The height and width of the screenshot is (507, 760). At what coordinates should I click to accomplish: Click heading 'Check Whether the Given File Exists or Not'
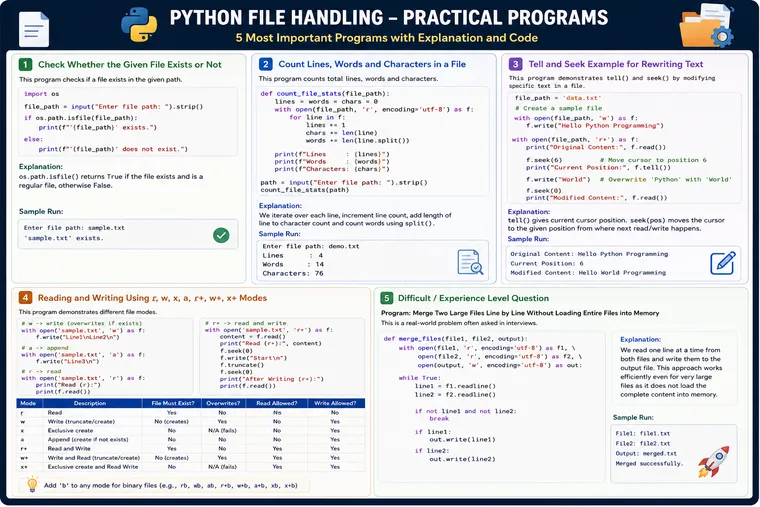(x=129, y=64)
